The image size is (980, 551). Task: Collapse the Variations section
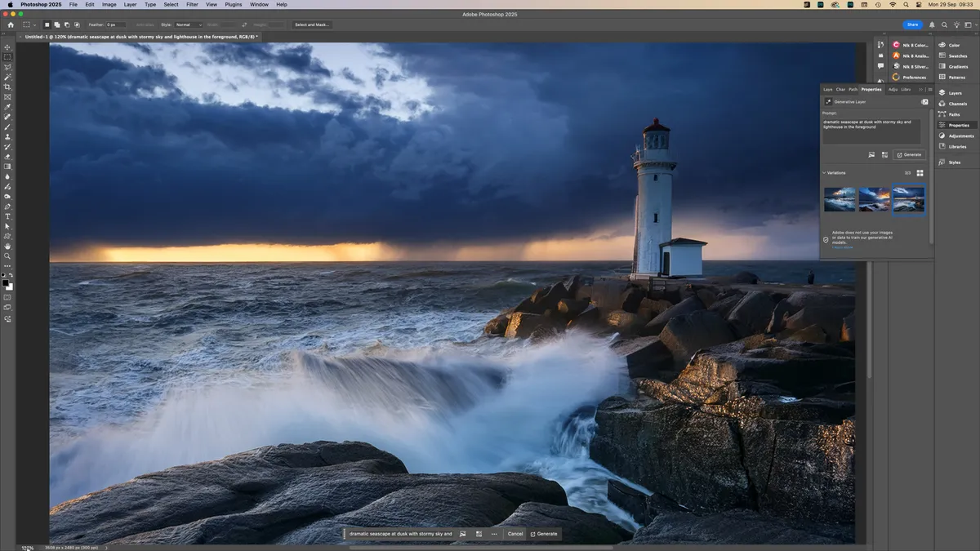tap(823, 172)
